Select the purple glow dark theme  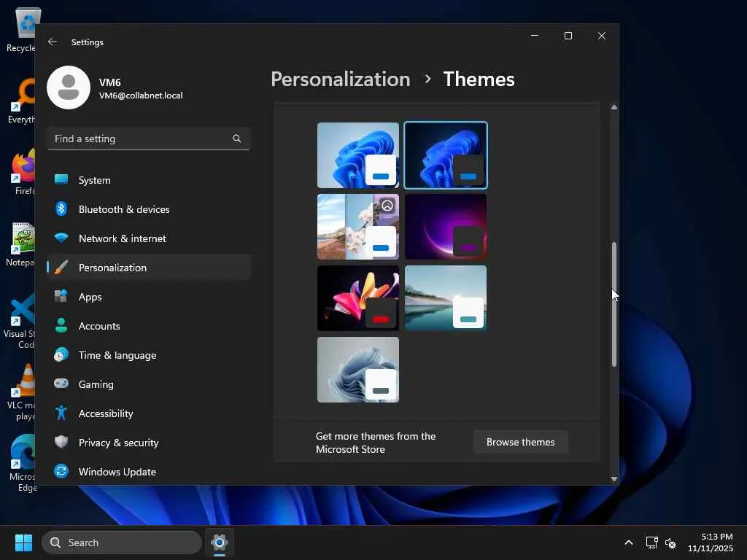(445, 226)
